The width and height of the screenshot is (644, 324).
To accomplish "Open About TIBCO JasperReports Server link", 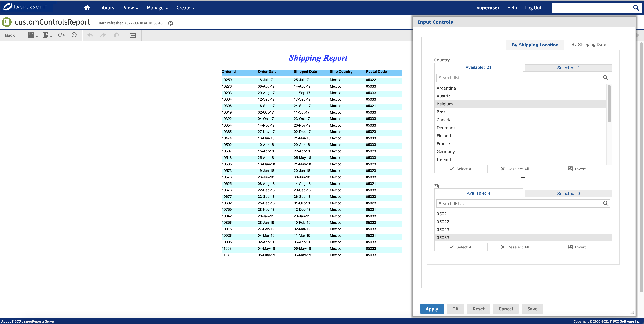I will coord(28,321).
